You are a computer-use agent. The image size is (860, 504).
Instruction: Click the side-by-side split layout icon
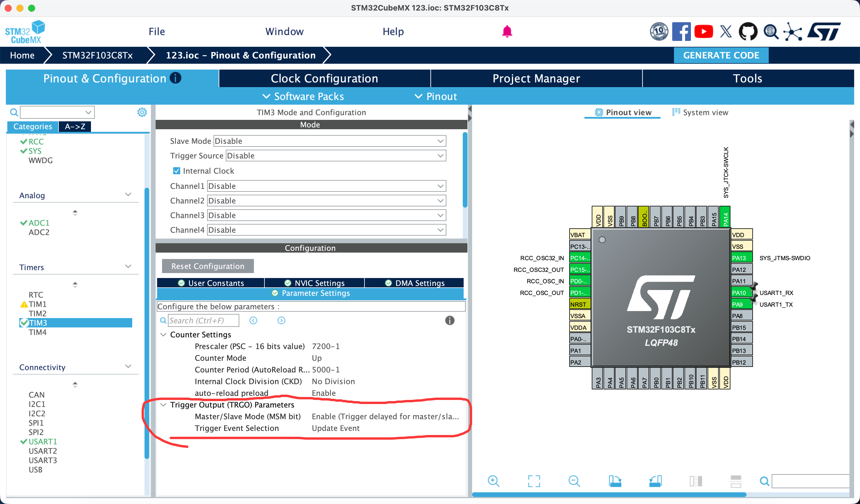(696, 481)
